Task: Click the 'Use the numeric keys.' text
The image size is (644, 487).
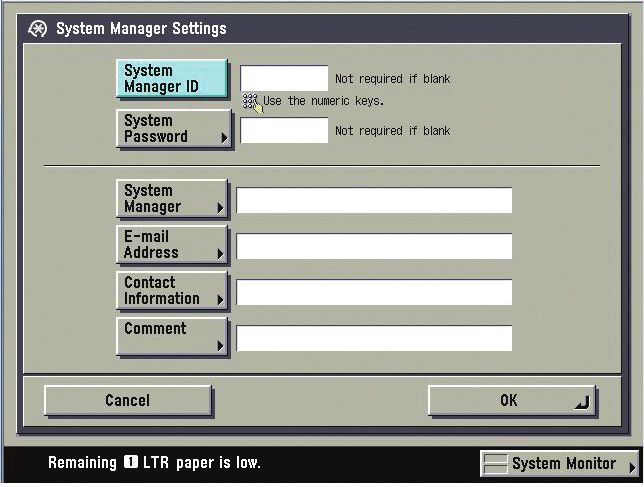Action: point(324,101)
